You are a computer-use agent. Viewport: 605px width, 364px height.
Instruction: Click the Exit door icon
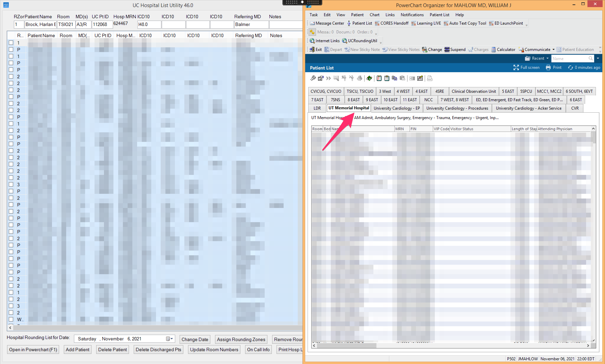(x=312, y=50)
